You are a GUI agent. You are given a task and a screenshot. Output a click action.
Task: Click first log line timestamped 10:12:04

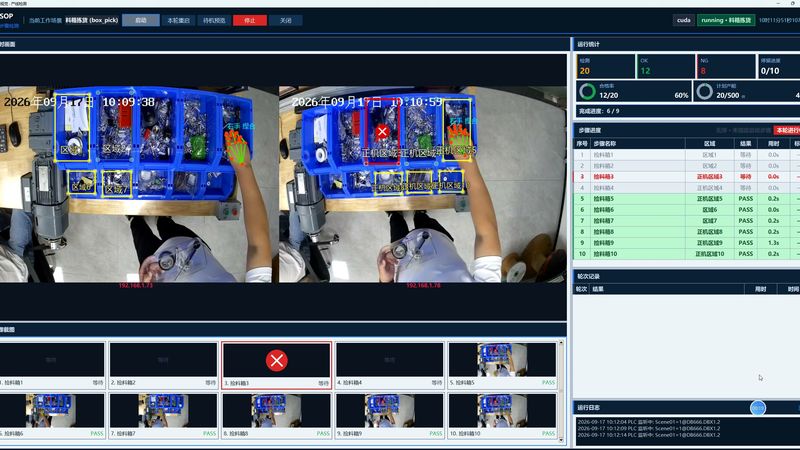(649, 422)
